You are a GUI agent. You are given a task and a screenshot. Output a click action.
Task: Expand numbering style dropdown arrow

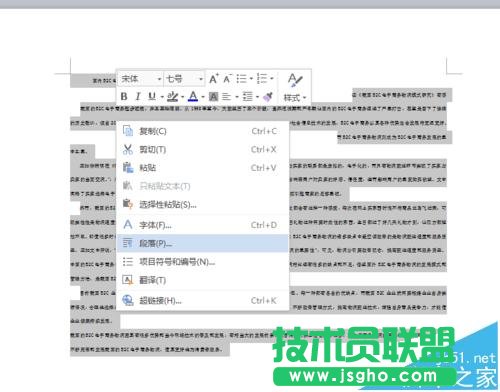pos(272,79)
